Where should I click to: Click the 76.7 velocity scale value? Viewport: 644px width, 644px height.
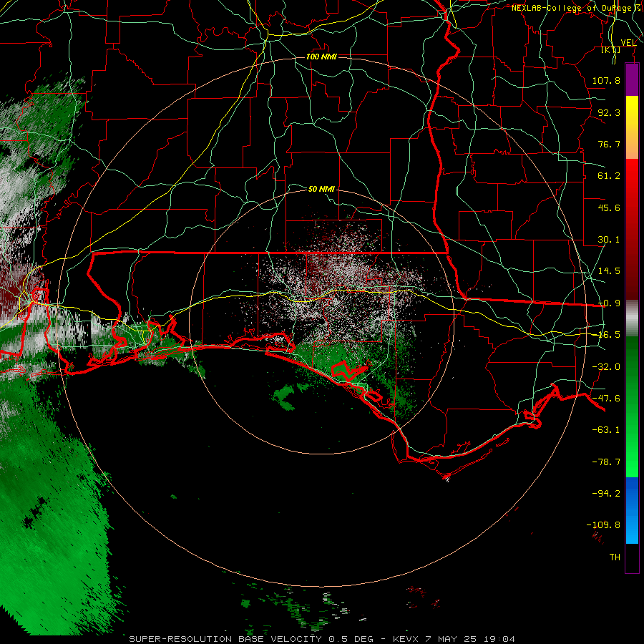609,144
